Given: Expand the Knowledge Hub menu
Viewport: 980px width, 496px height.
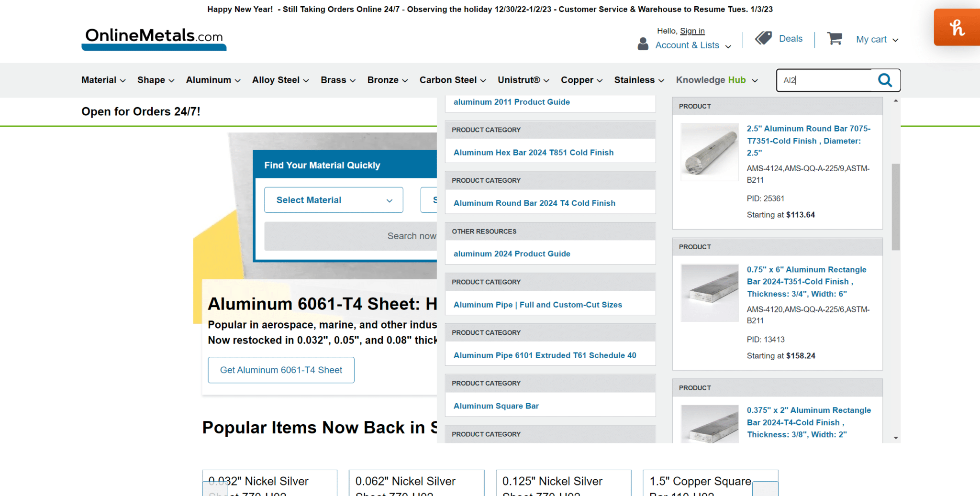Looking at the screenshot, I should pyautogui.click(x=717, y=80).
